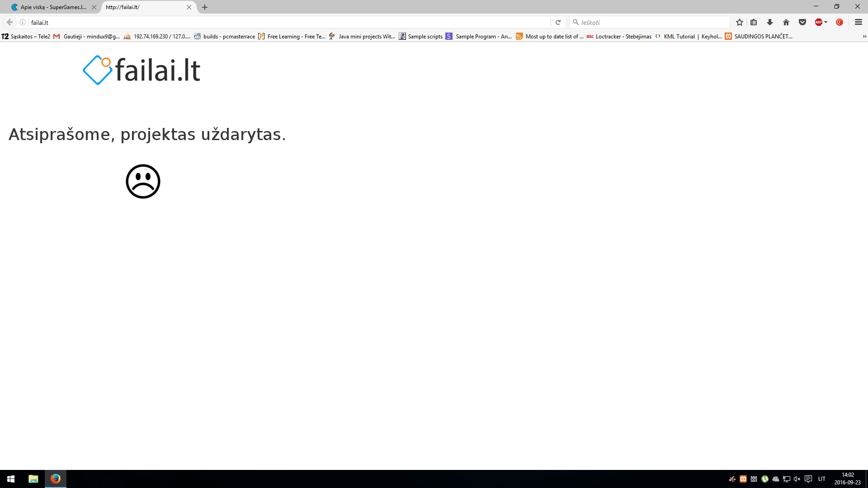868x488 pixels.
Task: Click the red circular extension icon
Action: (840, 22)
